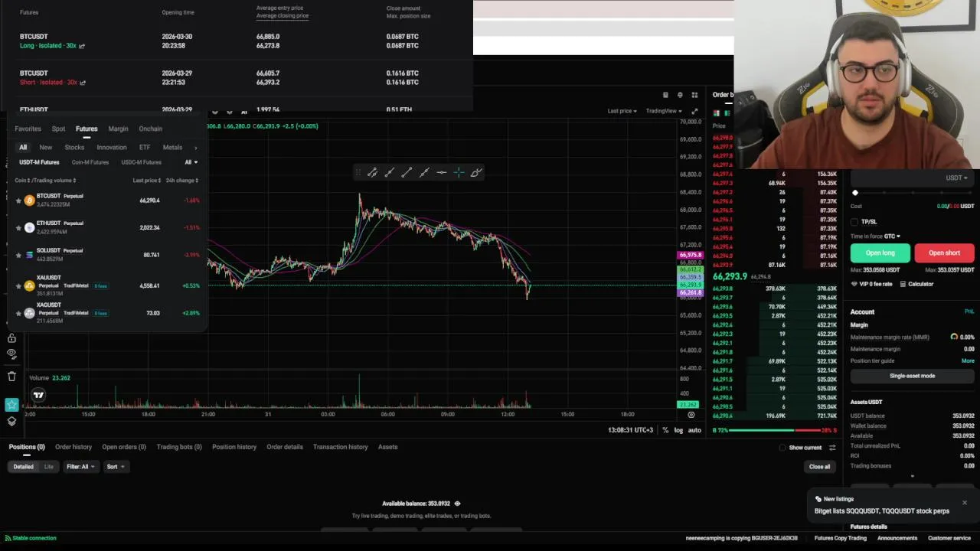Open the Calculator
The image size is (980, 551).
pos(916,284)
